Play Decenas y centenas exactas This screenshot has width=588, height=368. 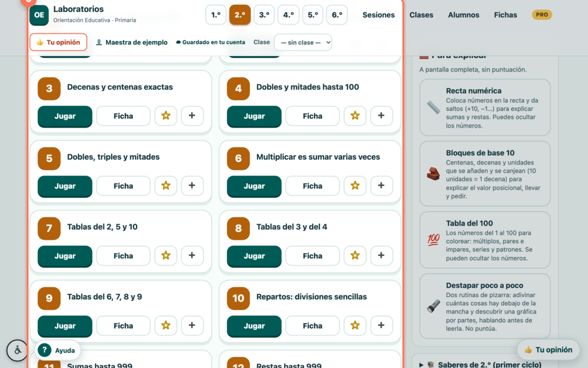[65, 116]
